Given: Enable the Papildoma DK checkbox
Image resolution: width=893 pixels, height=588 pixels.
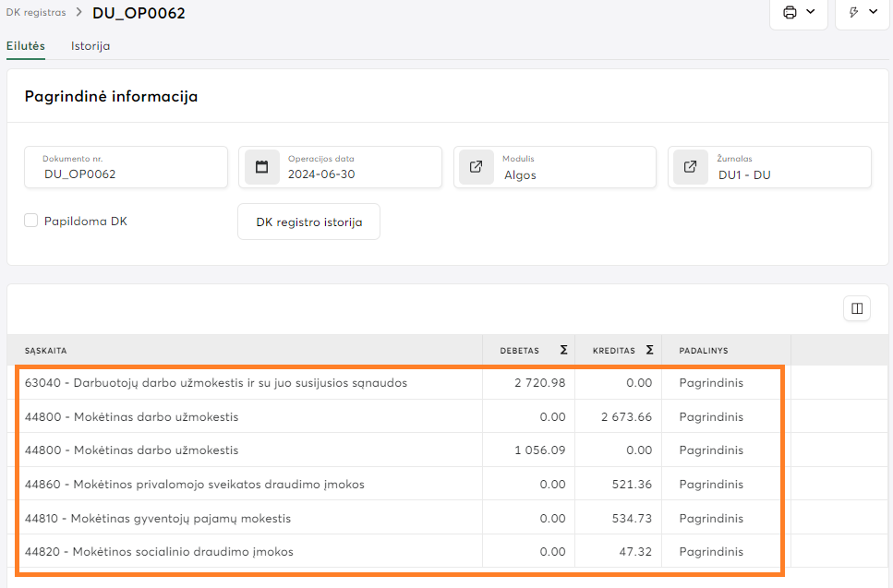Looking at the screenshot, I should click(31, 221).
